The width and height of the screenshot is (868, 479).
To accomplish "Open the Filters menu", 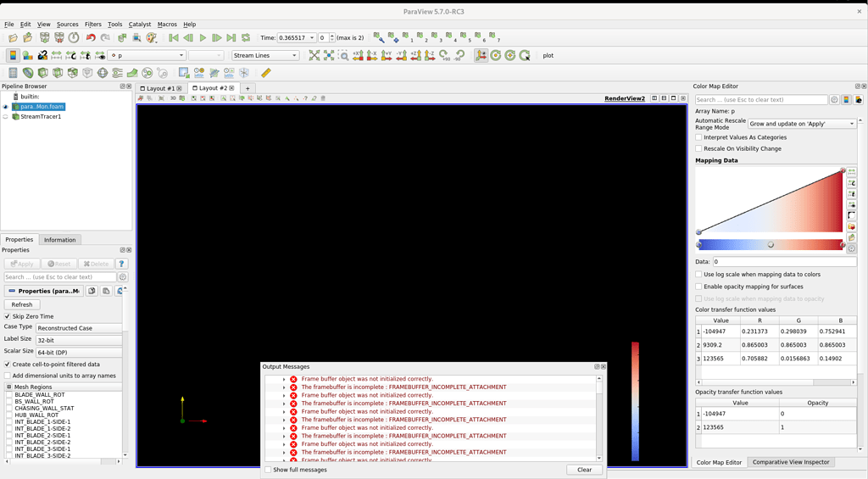I will (93, 25).
